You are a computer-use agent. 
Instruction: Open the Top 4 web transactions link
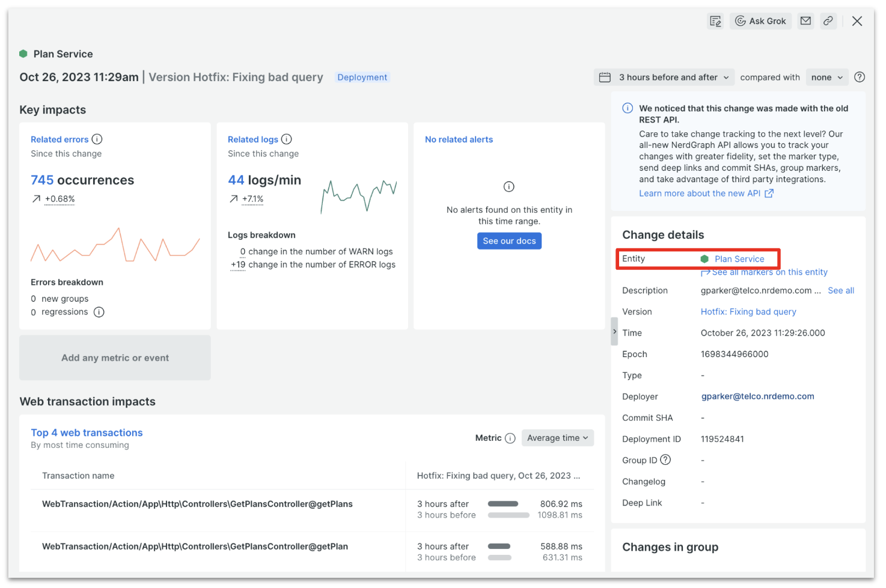[x=87, y=433]
